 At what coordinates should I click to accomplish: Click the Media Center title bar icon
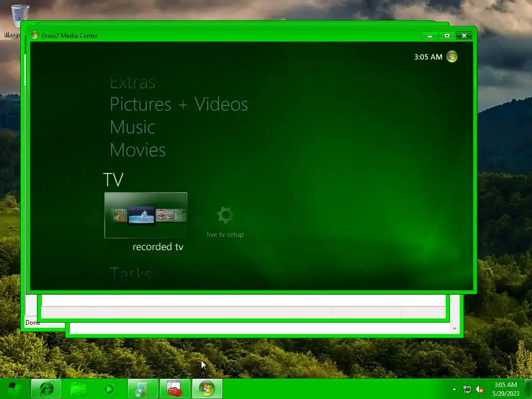[35, 35]
